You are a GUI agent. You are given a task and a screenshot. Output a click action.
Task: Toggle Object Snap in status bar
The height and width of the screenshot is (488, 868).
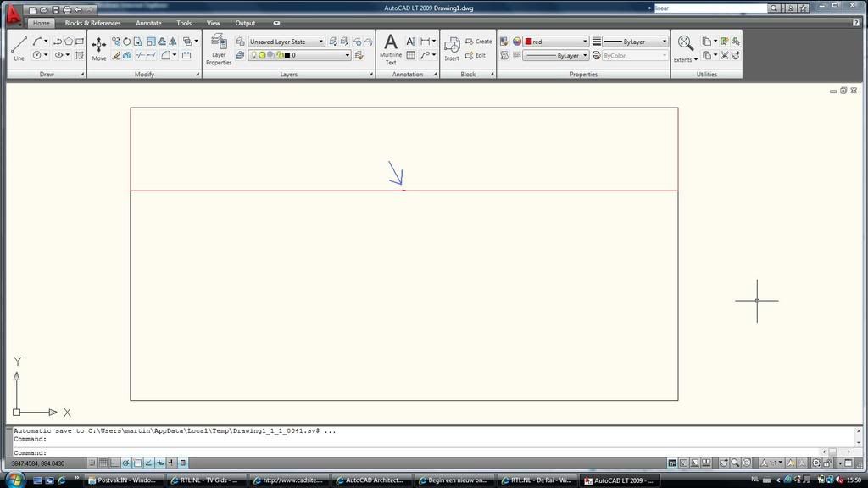pos(137,463)
